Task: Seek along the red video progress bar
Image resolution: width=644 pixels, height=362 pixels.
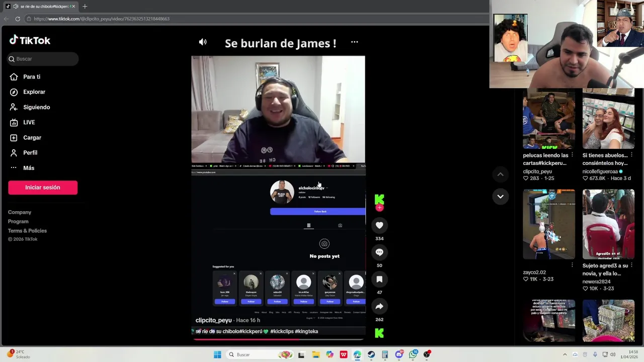Action: click(x=278, y=339)
